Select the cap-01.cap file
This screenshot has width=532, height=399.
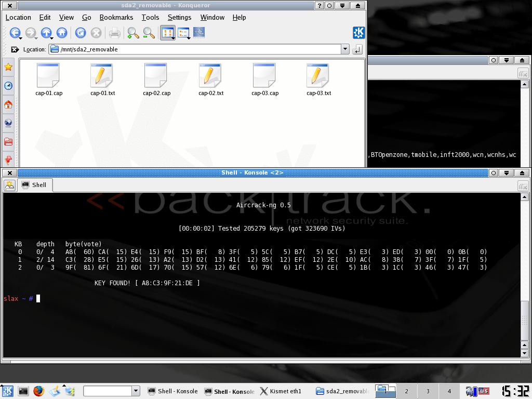pyautogui.click(x=48, y=79)
